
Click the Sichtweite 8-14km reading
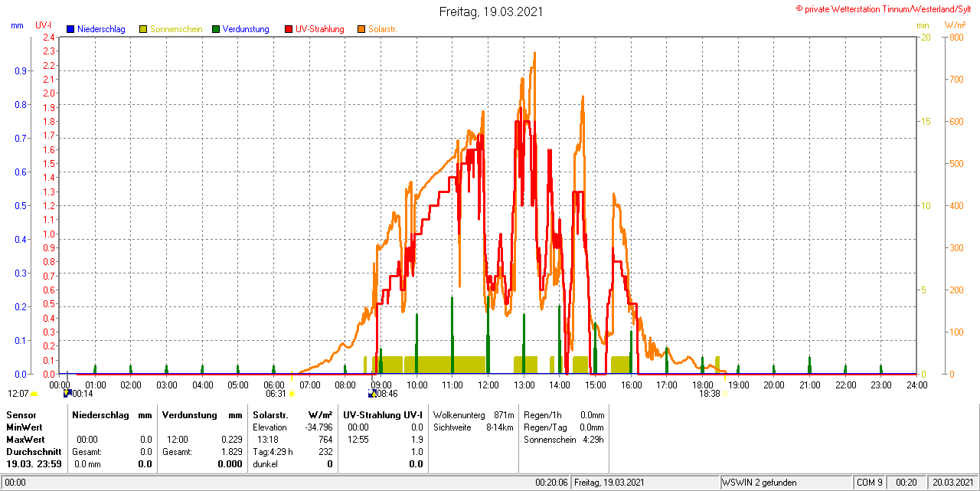click(x=473, y=427)
